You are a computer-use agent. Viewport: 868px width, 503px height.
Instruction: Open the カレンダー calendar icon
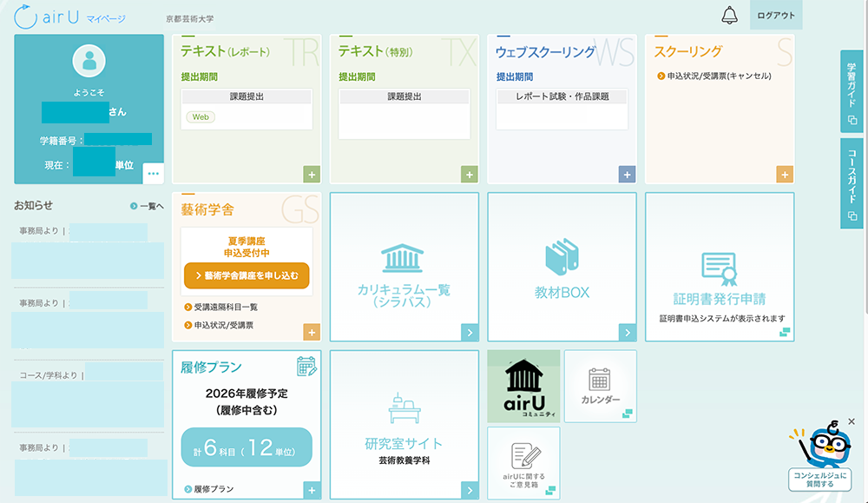(600, 380)
